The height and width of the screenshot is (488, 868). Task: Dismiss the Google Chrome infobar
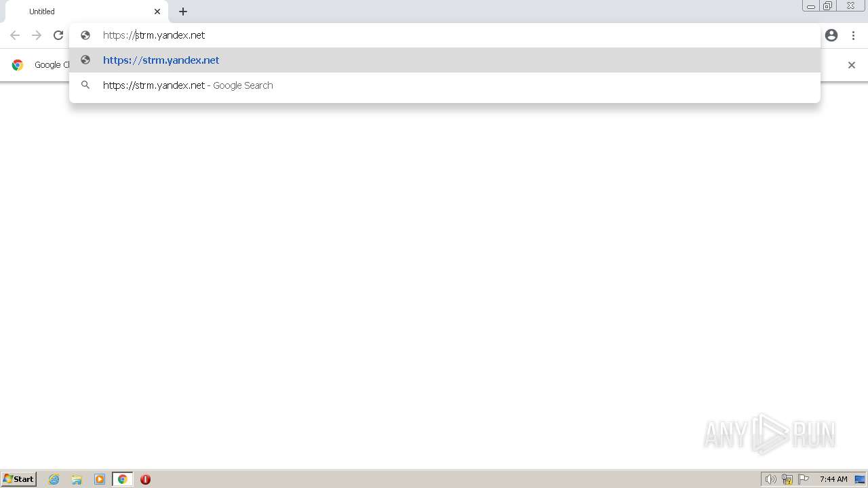(852, 65)
